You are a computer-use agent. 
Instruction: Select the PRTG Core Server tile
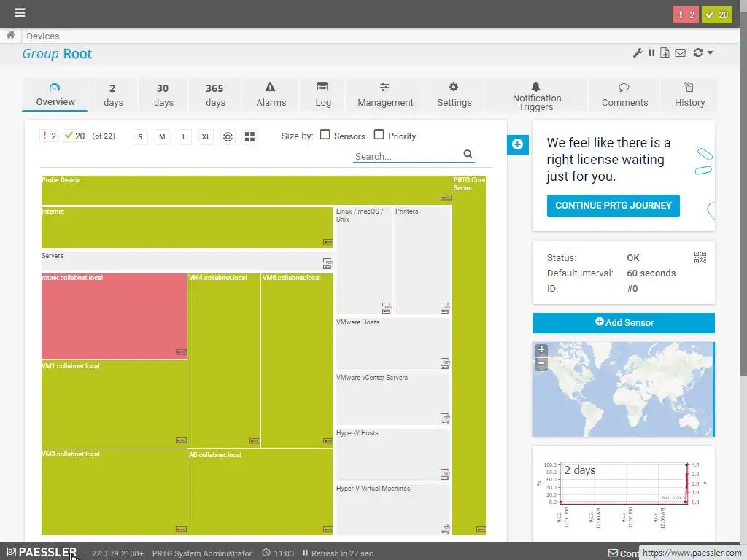pyautogui.click(x=469, y=355)
